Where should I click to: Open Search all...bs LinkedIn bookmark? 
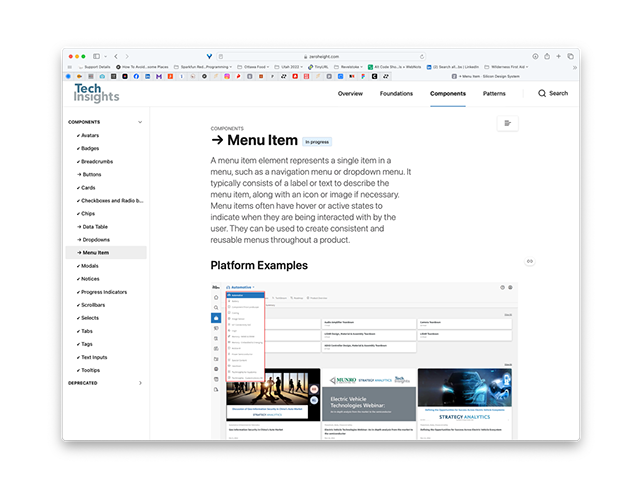point(453,67)
